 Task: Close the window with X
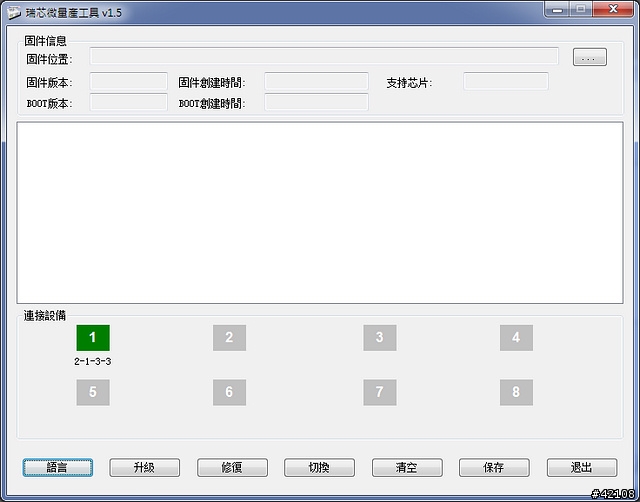[613, 9]
